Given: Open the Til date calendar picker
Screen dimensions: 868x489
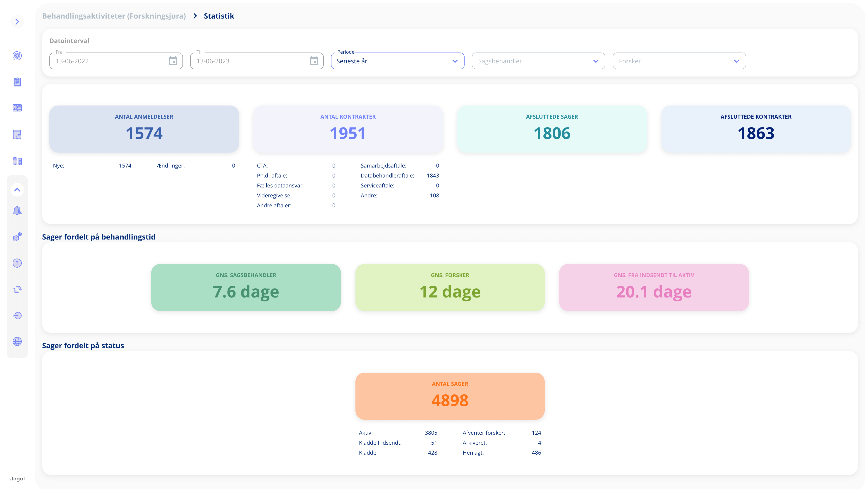Looking at the screenshot, I should (x=314, y=61).
